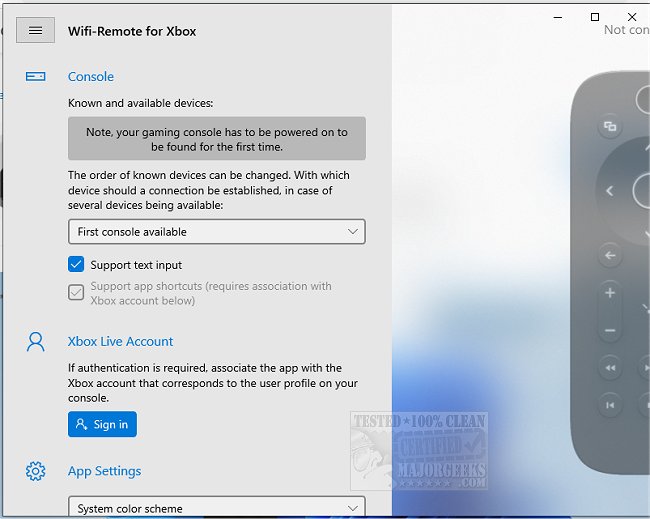Uncheck Support text input checkbox
650x519 pixels.
[x=76, y=264]
